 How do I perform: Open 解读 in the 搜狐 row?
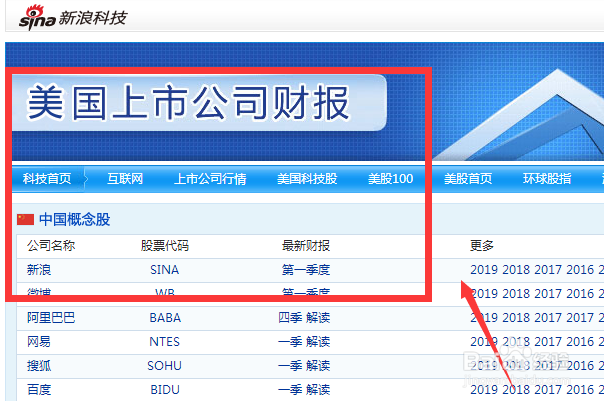(x=318, y=366)
